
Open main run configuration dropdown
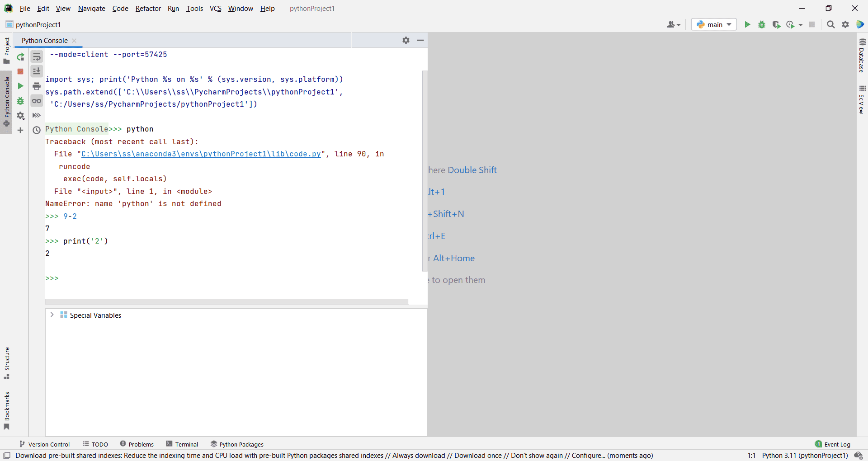click(714, 24)
